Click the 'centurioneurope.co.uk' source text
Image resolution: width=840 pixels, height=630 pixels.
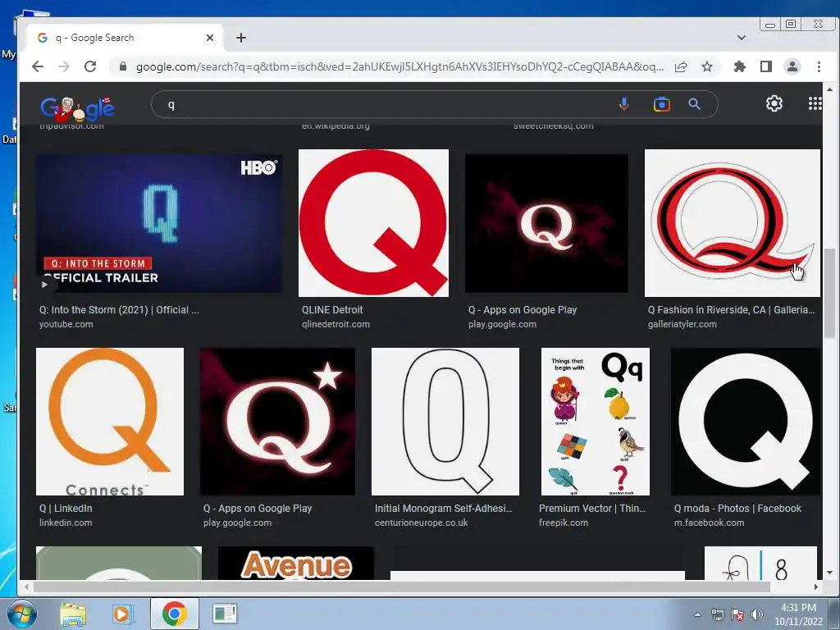421,523
